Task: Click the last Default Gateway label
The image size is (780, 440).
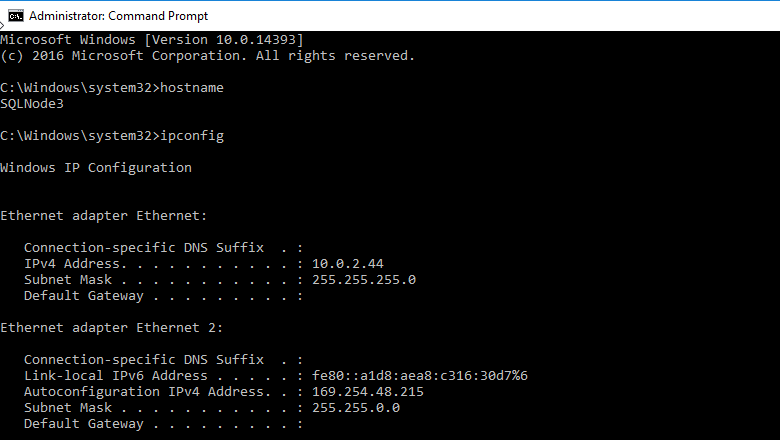Action: 84,424
